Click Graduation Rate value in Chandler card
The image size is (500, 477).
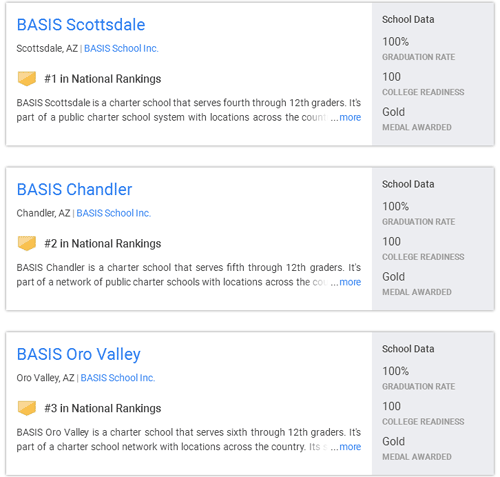[395, 206]
